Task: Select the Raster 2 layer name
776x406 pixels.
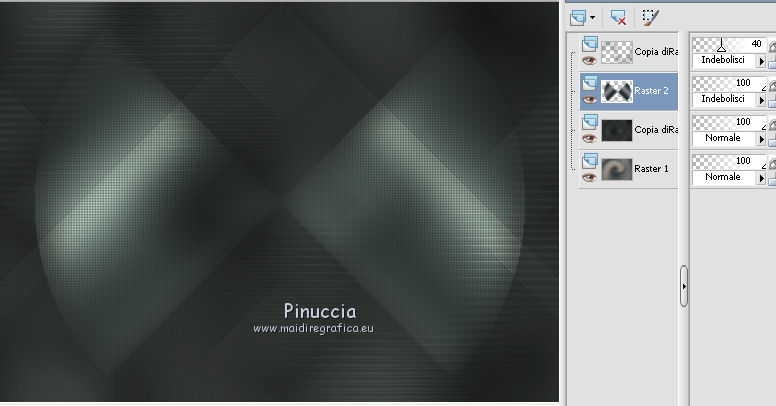Action: tap(651, 91)
